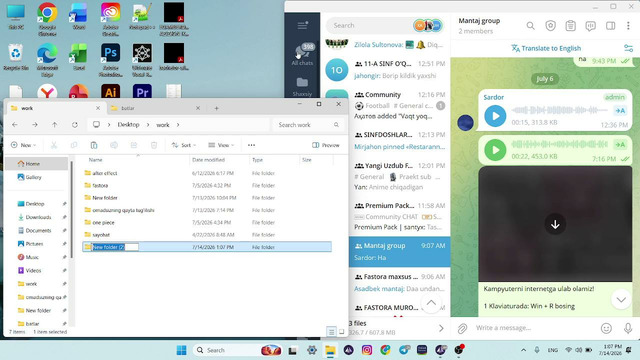Toggle Telegram right info panel
Screen dimensions: 640x360
[610, 26]
